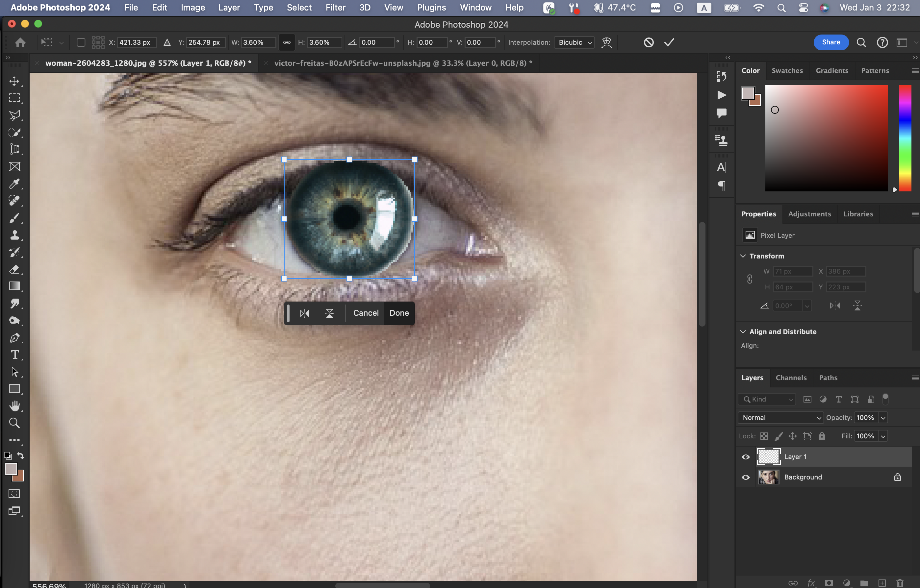
Task: Select the Hand tool
Action: [14, 406]
